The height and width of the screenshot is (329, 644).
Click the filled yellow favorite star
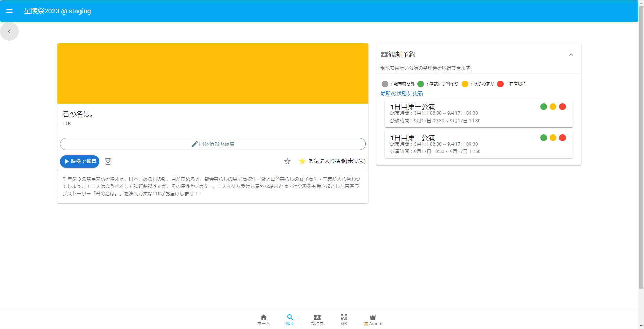coord(302,161)
